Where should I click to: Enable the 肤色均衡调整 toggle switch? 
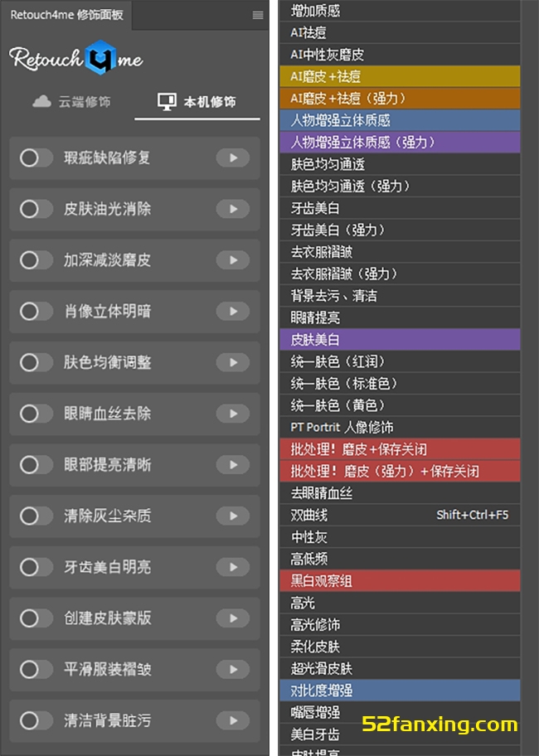[x=36, y=362]
